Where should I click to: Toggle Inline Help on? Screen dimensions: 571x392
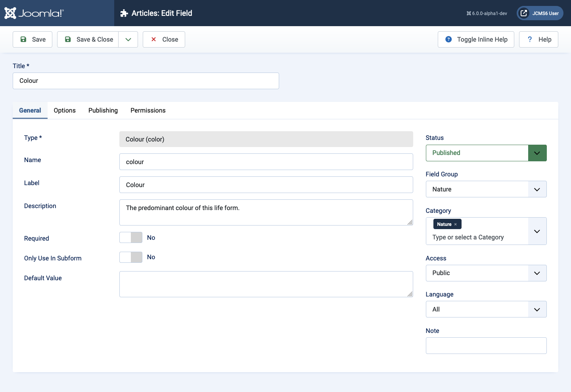(476, 39)
